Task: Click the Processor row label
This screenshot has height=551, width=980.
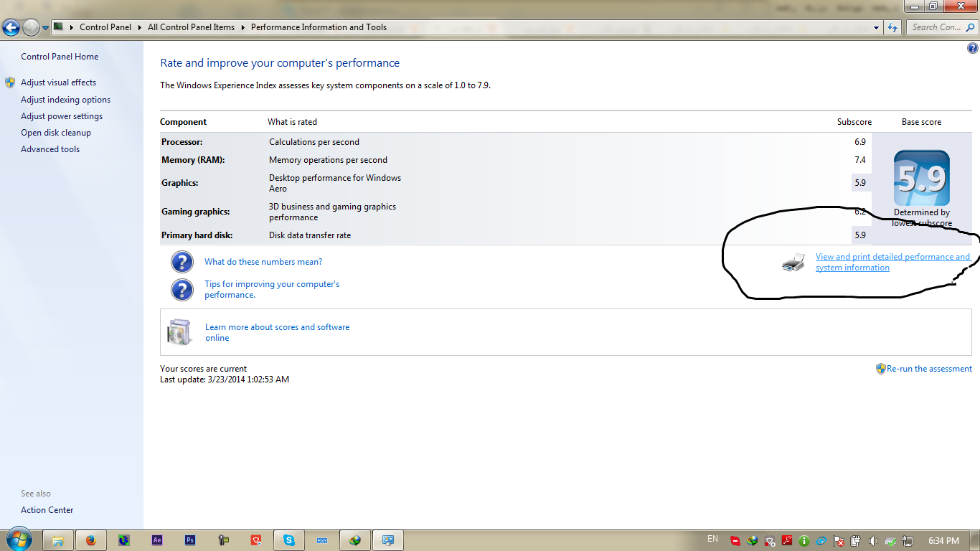Action: [x=182, y=142]
